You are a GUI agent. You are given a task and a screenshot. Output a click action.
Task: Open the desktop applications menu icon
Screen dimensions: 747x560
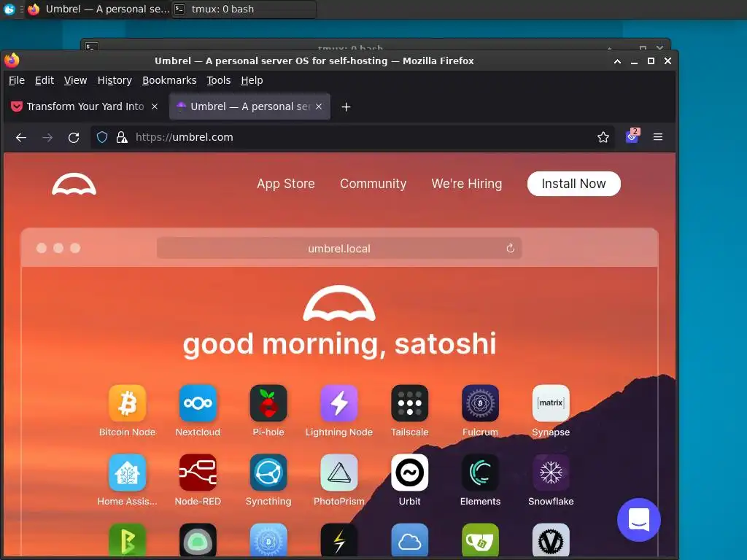point(9,9)
